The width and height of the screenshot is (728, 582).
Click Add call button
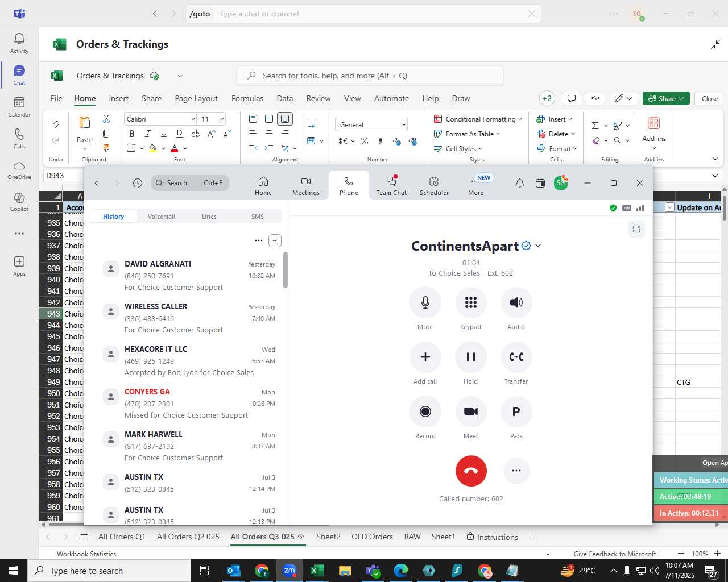click(x=425, y=357)
